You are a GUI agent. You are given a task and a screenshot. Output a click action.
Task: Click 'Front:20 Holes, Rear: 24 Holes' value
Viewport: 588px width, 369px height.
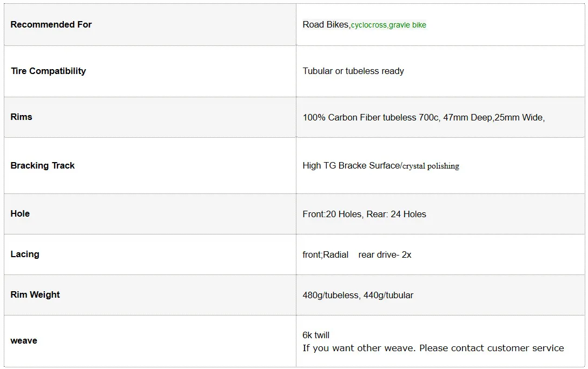365,214
